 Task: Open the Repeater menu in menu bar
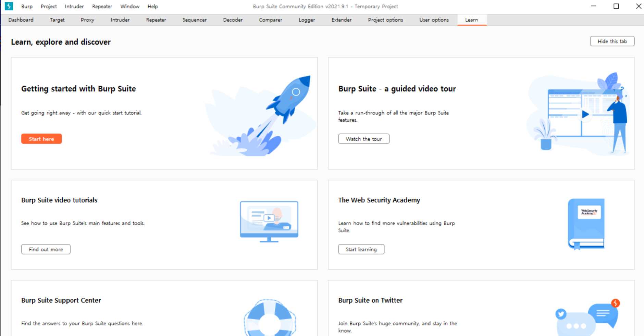tap(102, 7)
